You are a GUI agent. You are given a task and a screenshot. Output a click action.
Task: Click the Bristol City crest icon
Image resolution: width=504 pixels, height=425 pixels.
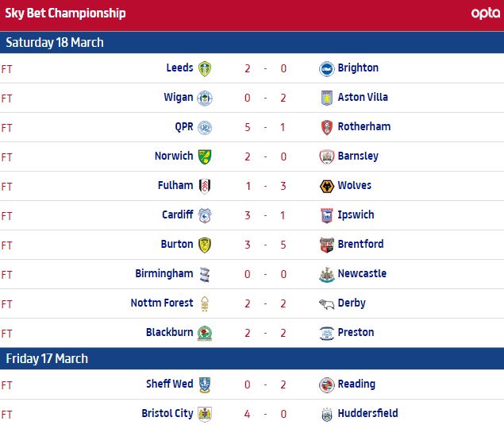click(x=205, y=414)
